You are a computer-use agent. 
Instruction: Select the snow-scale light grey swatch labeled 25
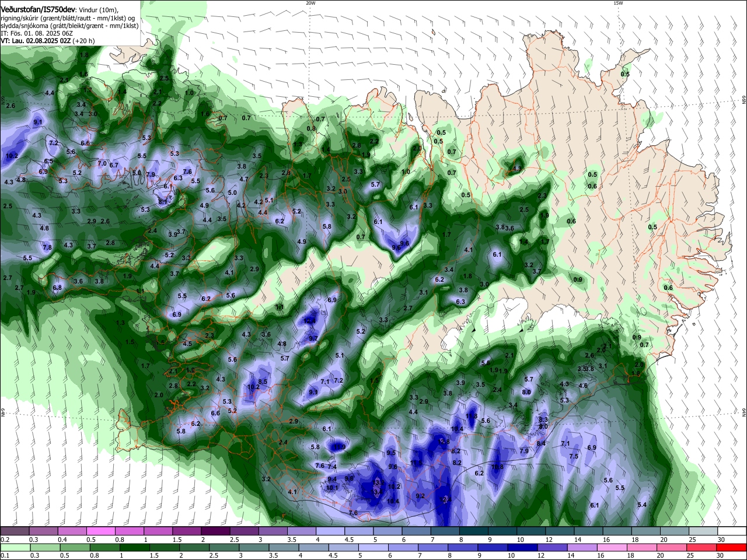[703, 531]
